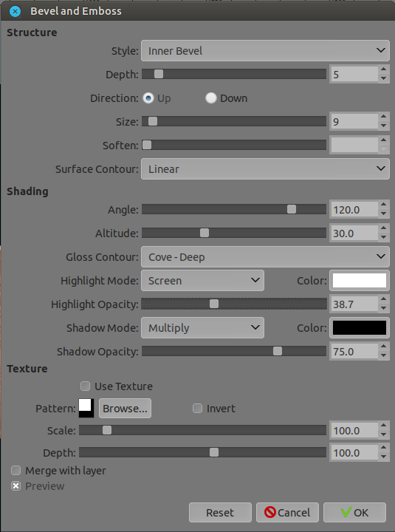Click the Cancel button

[287, 512]
